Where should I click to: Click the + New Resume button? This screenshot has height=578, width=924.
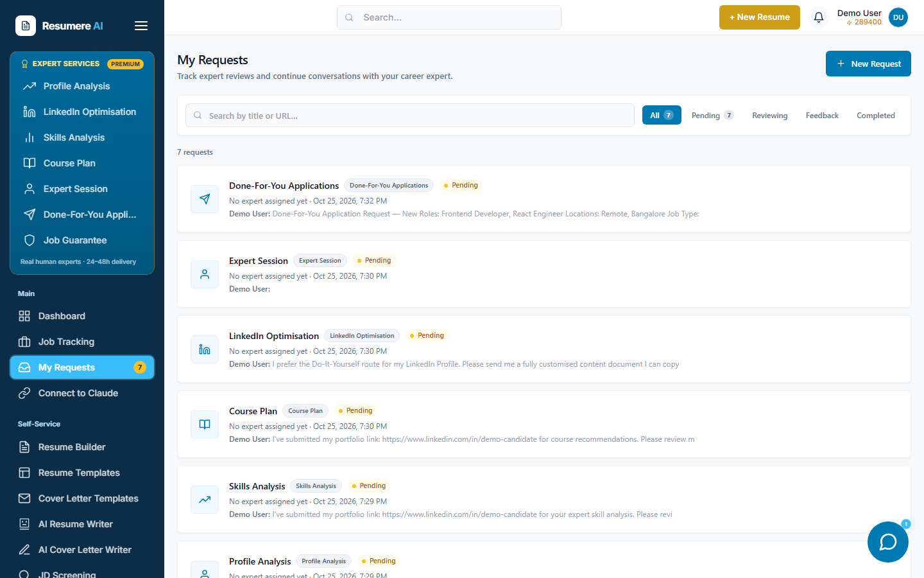tap(760, 17)
